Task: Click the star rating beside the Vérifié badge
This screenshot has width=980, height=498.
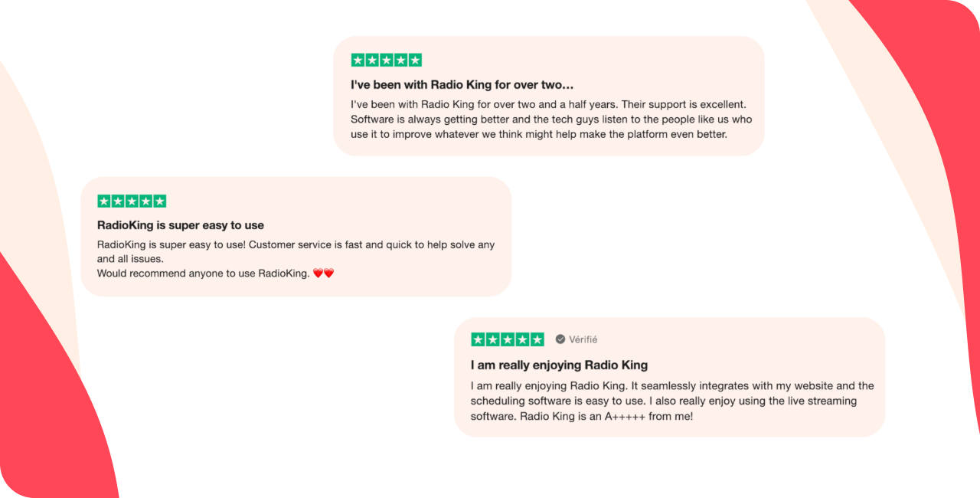Action: pos(507,339)
